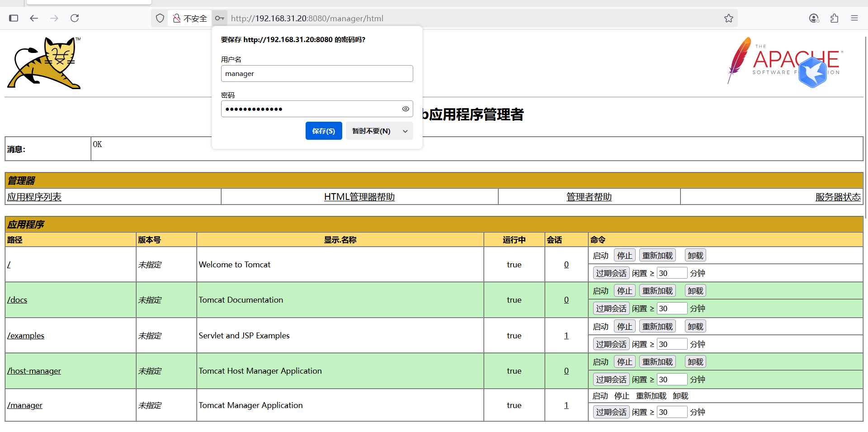The image size is (868, 432).
Task: Click 过期会话 for /manager application
Action: [611, 412]
